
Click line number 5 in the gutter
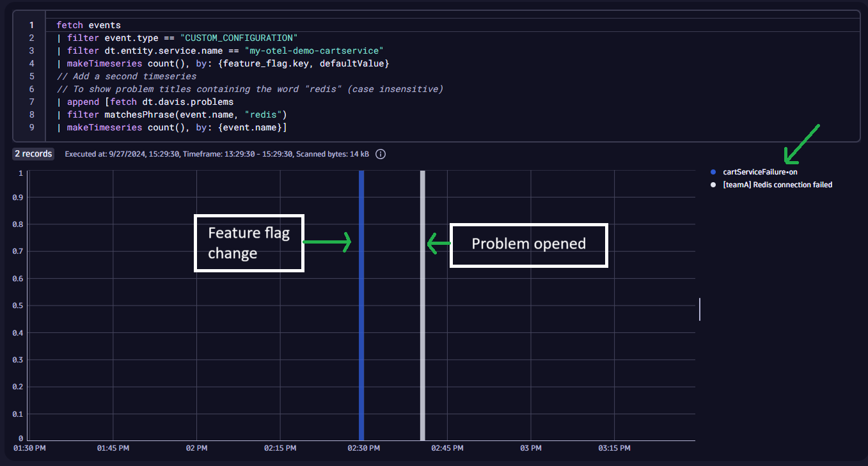point(31,76)
